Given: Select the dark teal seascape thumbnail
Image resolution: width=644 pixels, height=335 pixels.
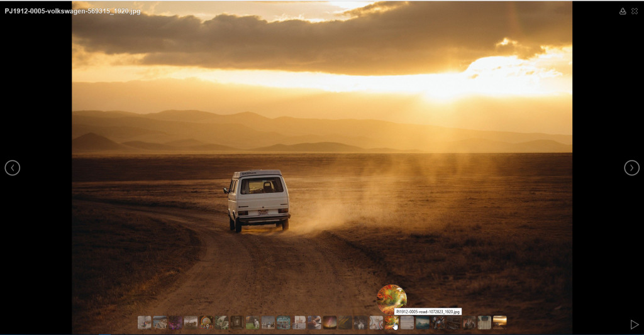Looking at the screenshot, I should (x=423, y=322).
